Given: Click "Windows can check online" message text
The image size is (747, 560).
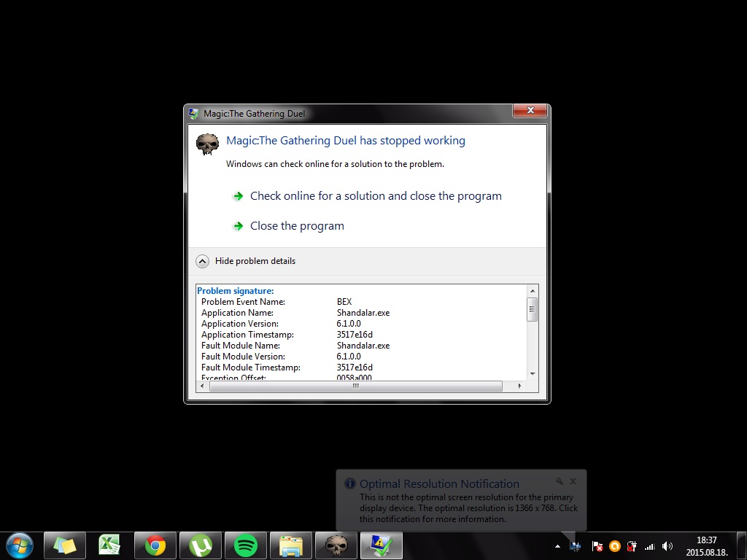Looking at the screenshot, I should 335,164.
